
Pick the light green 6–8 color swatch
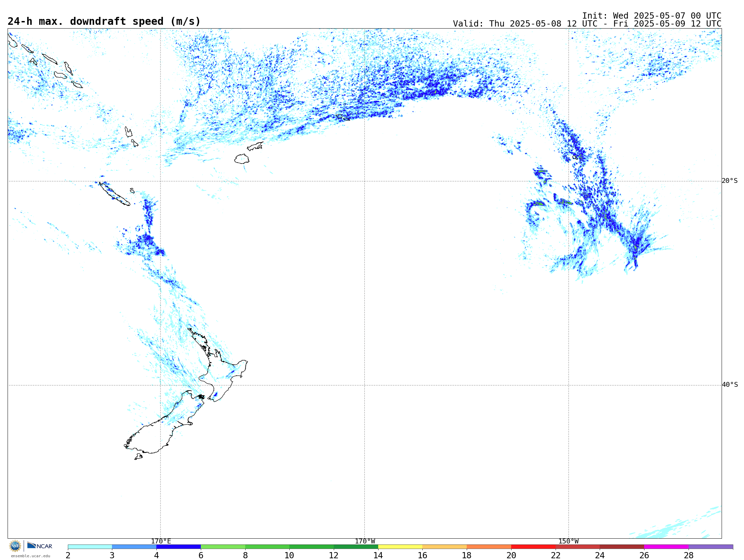[223, 547]
